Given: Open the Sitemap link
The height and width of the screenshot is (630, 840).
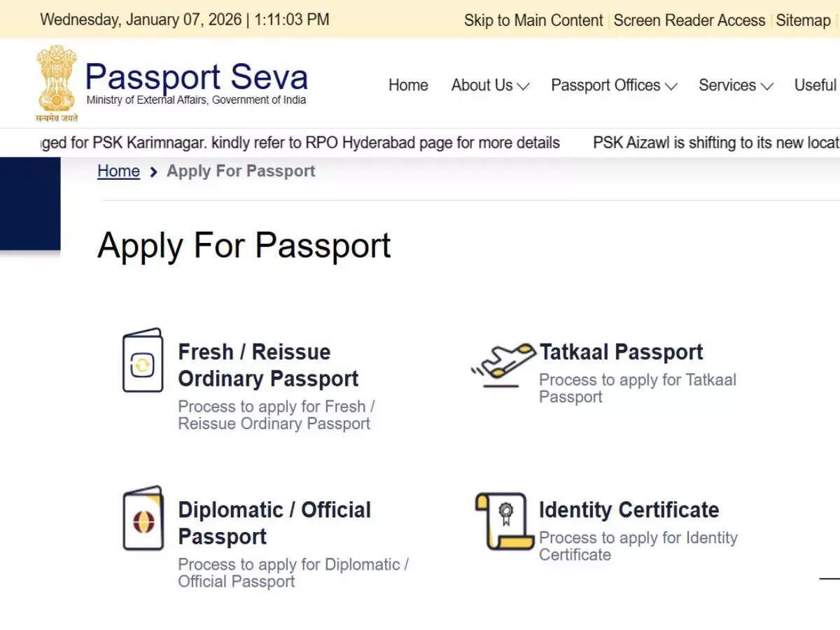Looking at the screenshot, I should tap(803, 20).
